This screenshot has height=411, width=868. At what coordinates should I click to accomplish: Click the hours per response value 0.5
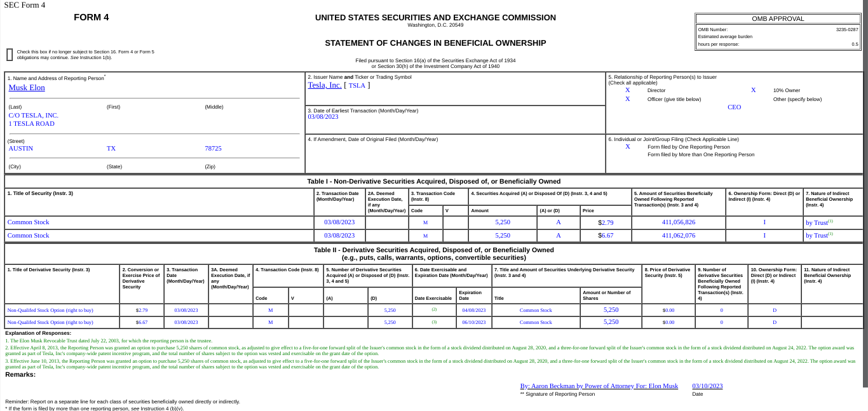855,44
